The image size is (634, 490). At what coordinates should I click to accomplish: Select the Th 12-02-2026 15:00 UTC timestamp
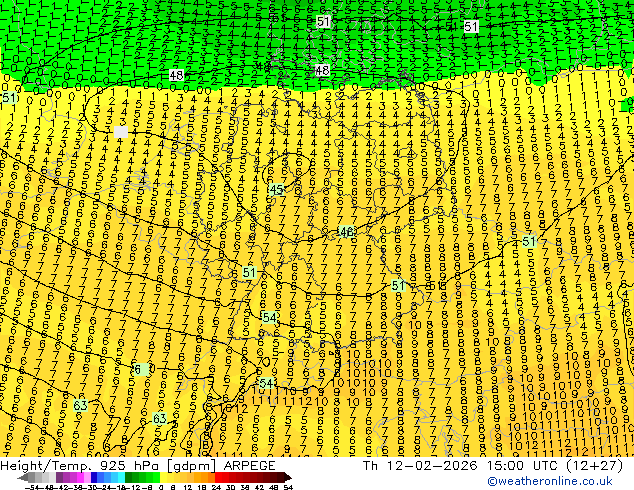tap(493, 466)
